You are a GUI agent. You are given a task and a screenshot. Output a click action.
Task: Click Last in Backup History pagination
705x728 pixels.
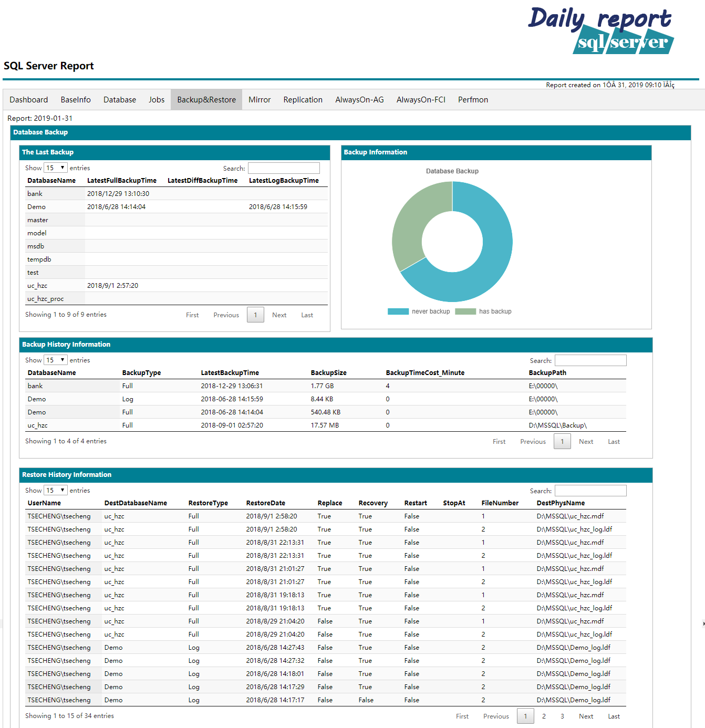pyautogui.click(x=614, y=442)
